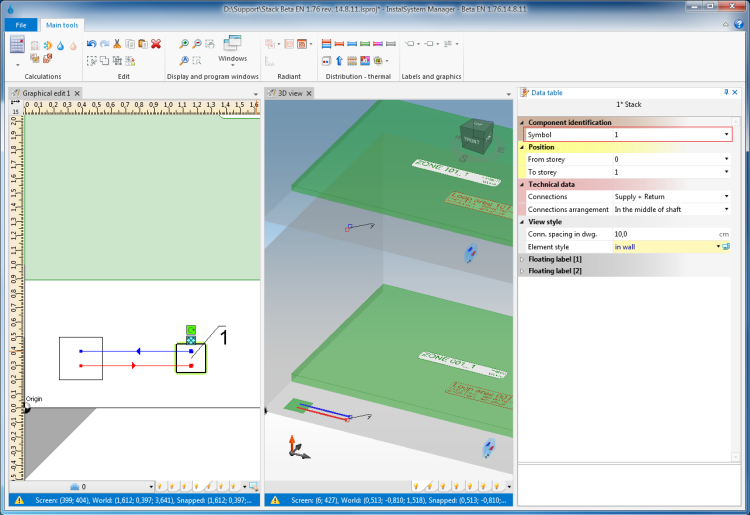Screen dimensions: 750x515
Task: Switch to the 3D view tab
Action: (290, 93)
